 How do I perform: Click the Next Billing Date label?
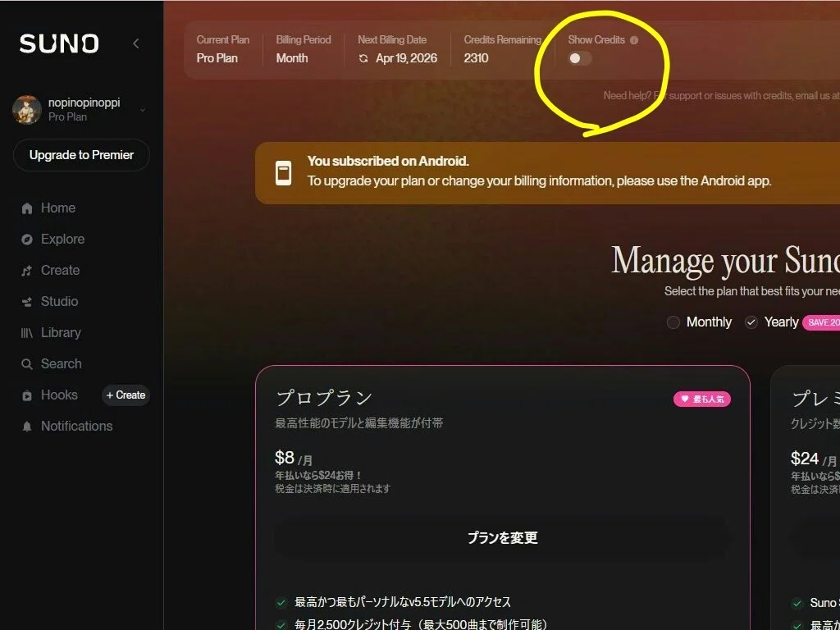(392, 39)
